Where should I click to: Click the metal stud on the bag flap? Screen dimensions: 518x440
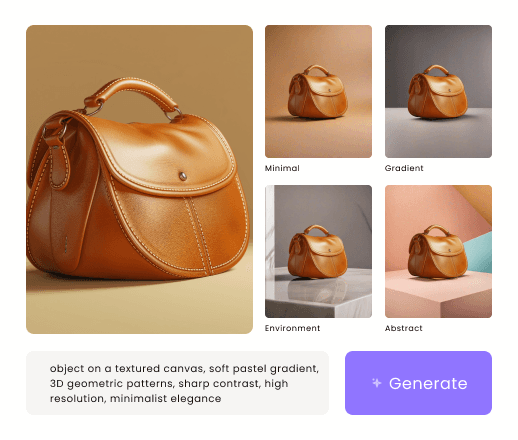183,176
